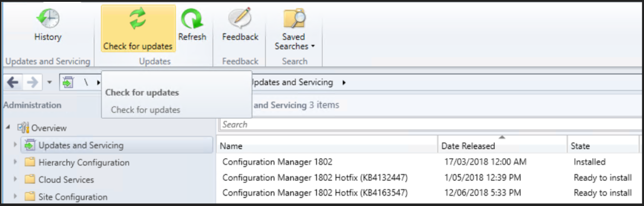Open the navigation history dropdown arrow
644x206 pixels.
pos(50,83)
